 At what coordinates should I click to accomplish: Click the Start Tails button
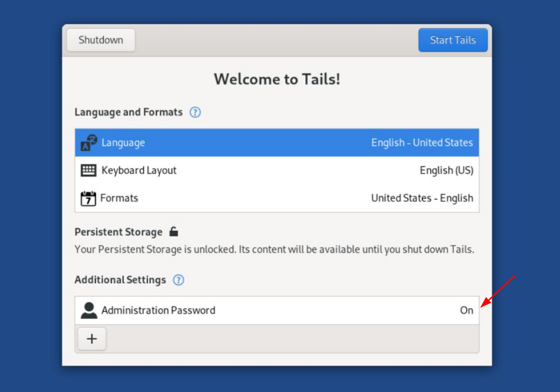(453, 40)
